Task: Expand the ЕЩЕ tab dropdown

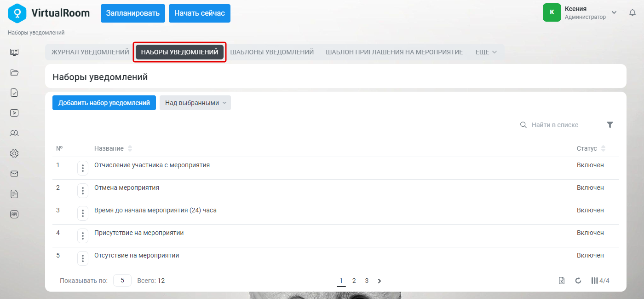Action: [486, 52]
